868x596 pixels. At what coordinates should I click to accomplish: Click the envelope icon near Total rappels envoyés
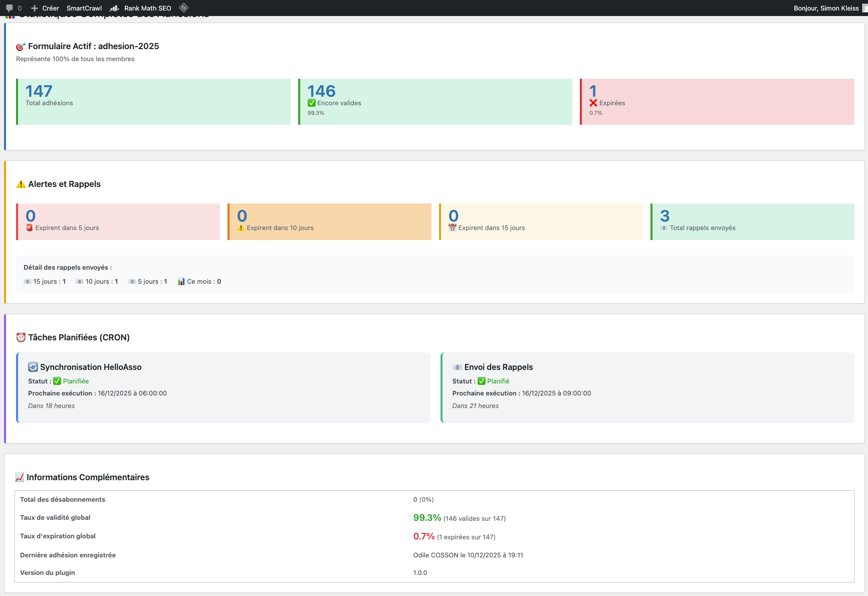tap(664, 227)
